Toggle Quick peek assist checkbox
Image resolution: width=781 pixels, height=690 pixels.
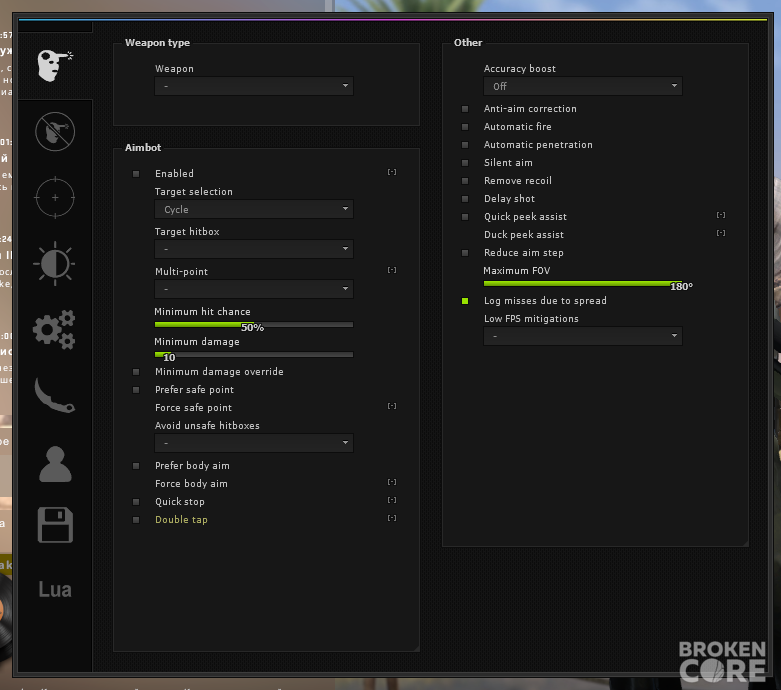click(465, 217)
